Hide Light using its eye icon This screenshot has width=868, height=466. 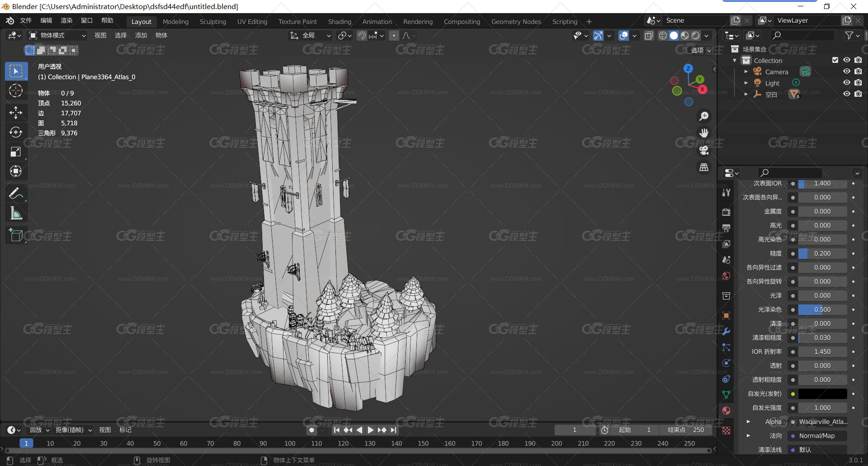847,83
